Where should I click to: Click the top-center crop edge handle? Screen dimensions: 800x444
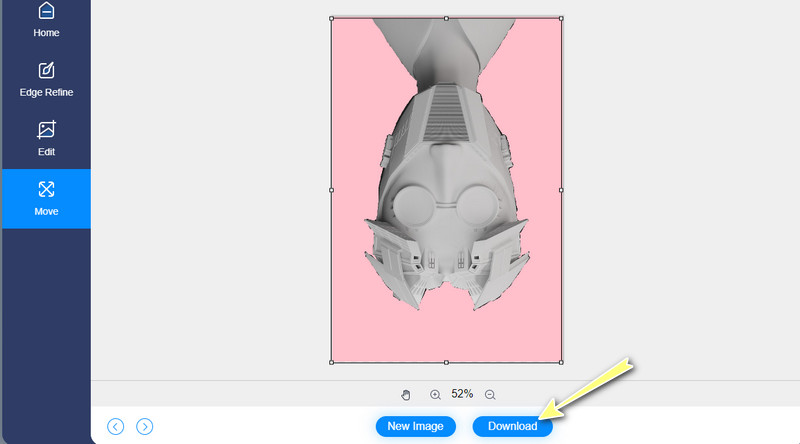[x=446, y=18]
